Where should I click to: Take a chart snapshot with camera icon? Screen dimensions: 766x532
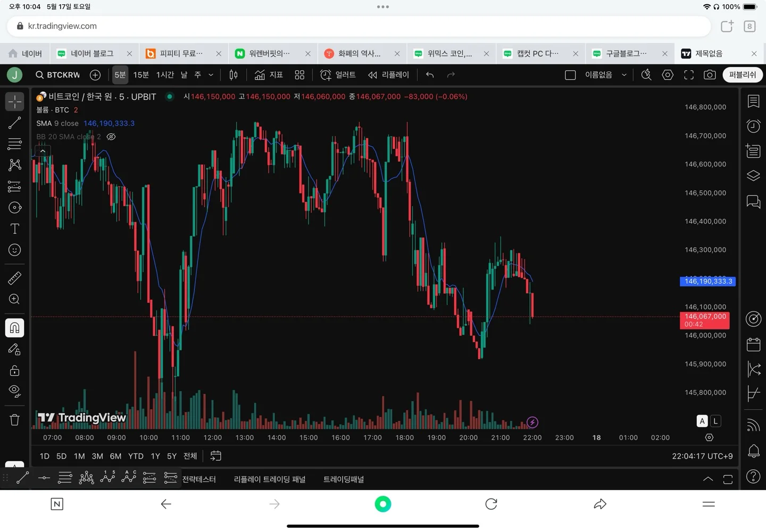pos(710,75)
